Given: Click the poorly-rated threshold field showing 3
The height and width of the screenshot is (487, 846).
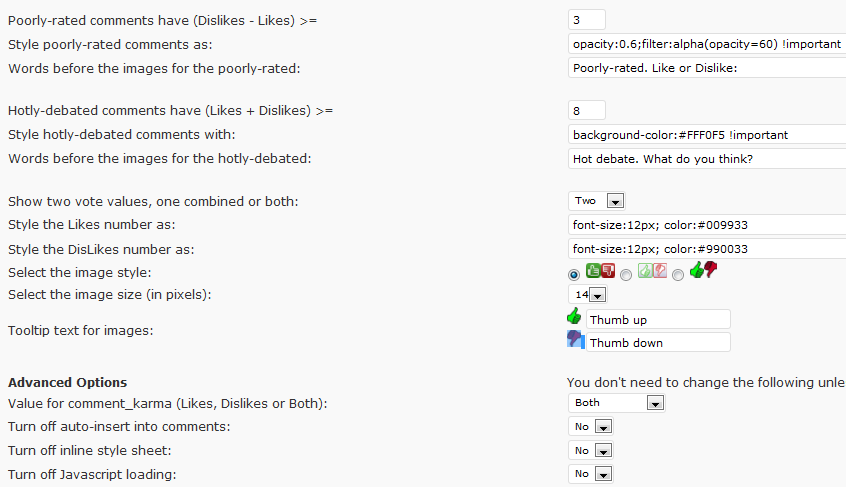Looking at the screenshot, I should pyautogui.click(x=586, y=20).
